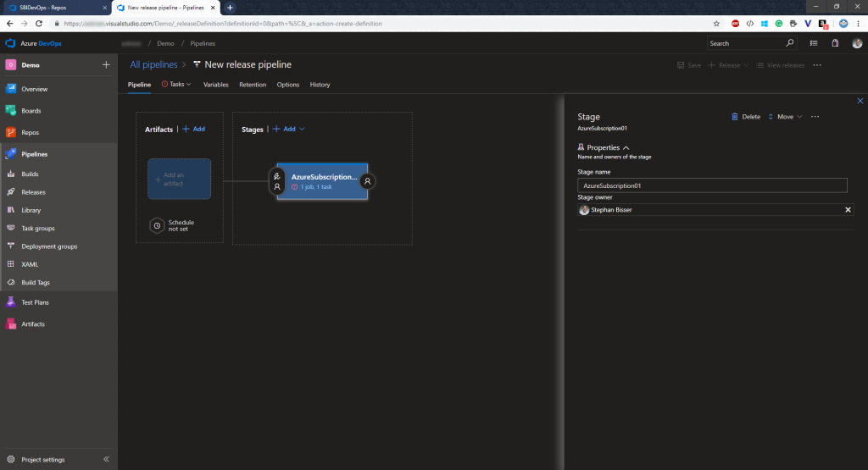Switch to the Variables tab

tap(216, 85)
